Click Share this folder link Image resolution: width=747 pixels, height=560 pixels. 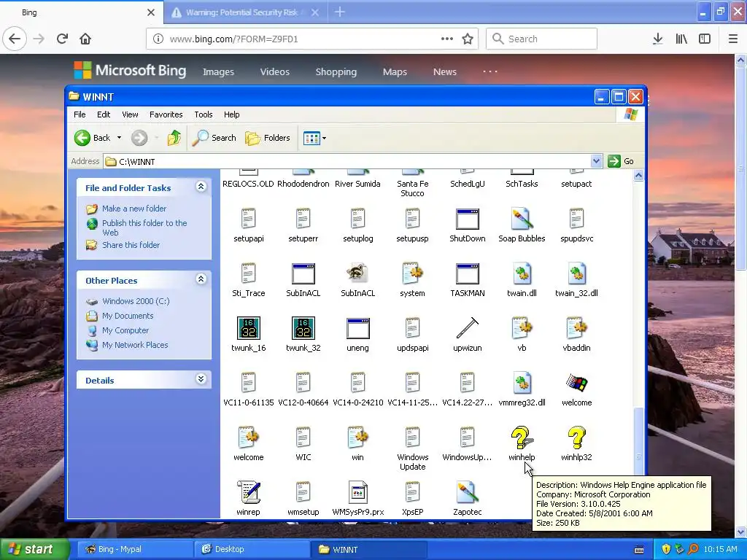coord(131,245)
